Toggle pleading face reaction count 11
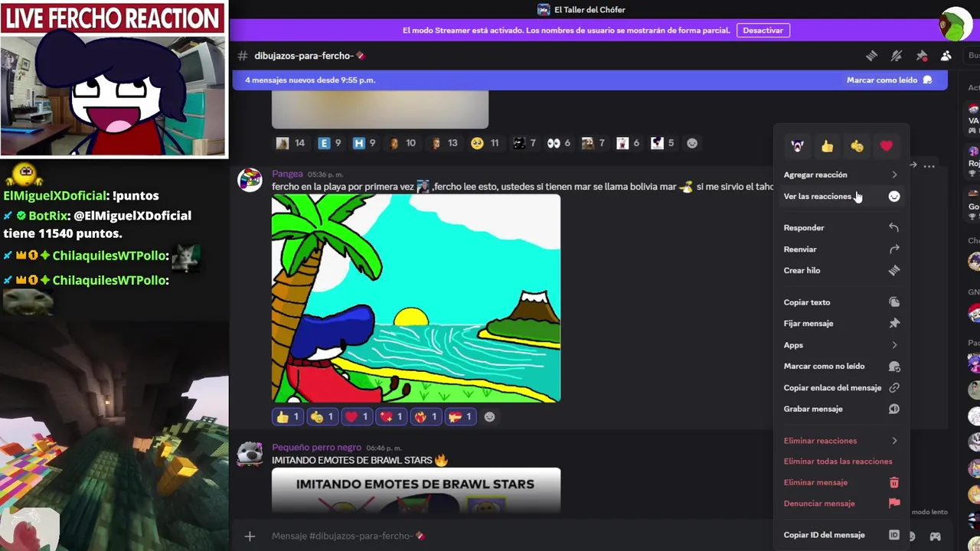 485,143
